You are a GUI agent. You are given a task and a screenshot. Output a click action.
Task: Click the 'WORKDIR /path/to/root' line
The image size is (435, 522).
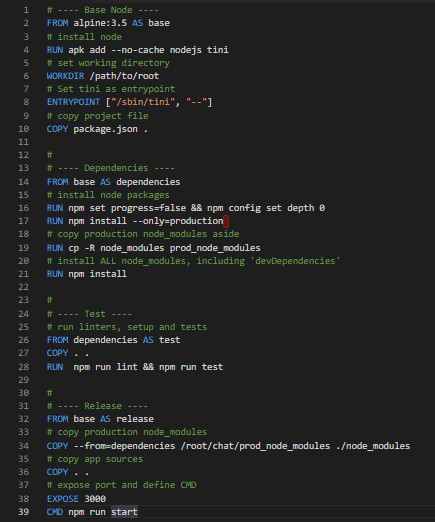pyautogui.click(x=103, y=76)
